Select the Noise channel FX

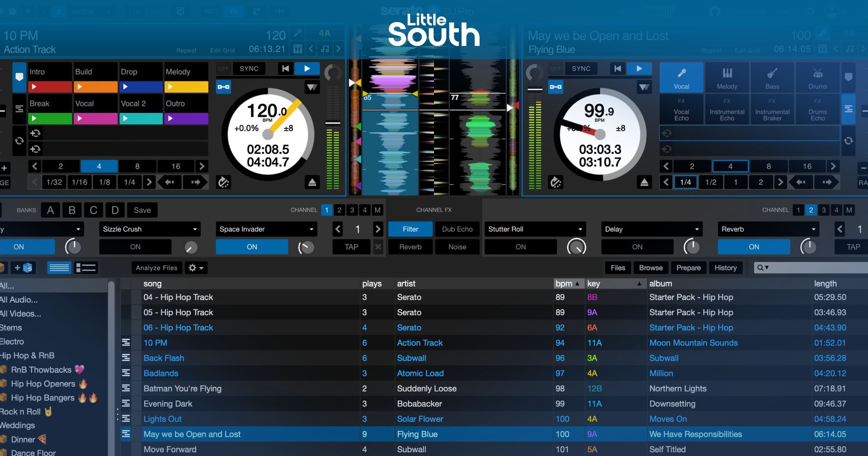tap(457, 247)
